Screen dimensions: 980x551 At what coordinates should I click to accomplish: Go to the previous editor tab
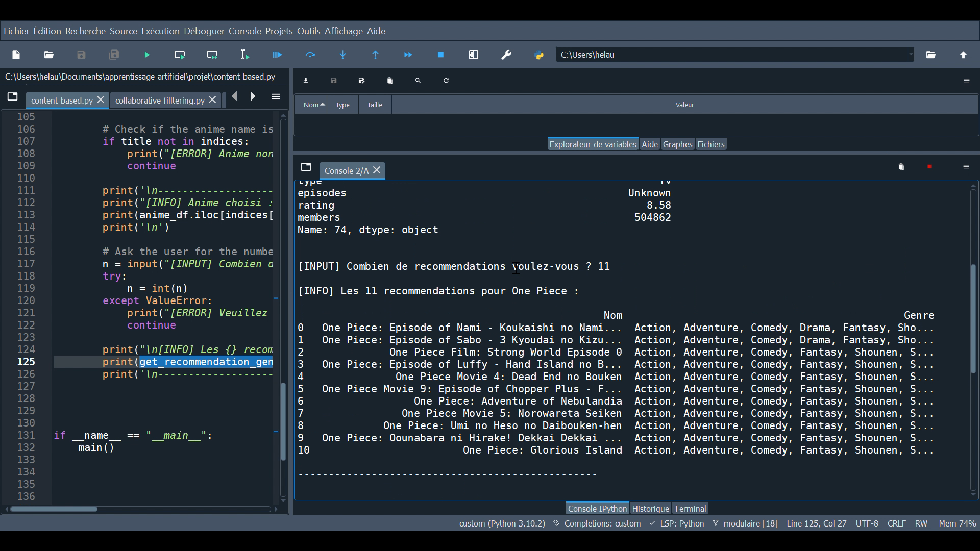click(235, 96)
